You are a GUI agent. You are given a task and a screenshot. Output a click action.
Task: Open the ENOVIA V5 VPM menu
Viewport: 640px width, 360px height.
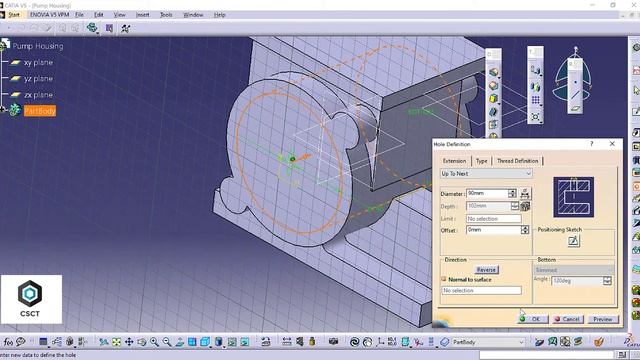[49, 15]
